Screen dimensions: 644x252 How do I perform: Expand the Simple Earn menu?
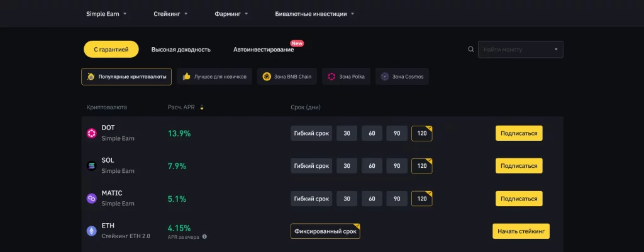coord(106,14)
